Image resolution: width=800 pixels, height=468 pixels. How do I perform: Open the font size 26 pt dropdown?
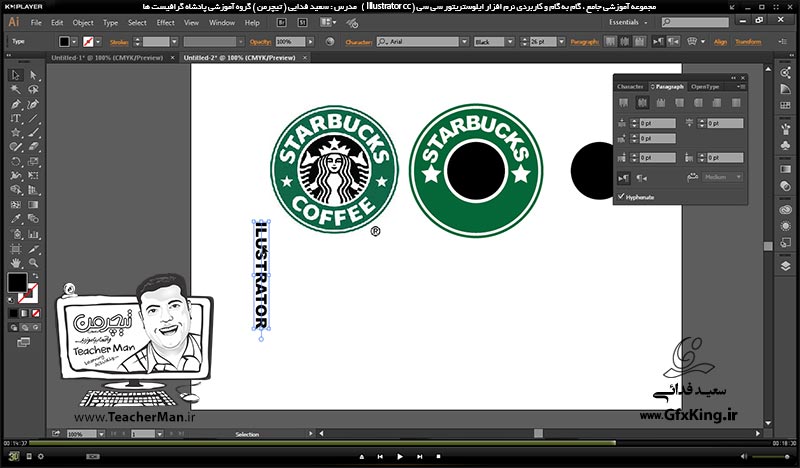coord(561,42)
